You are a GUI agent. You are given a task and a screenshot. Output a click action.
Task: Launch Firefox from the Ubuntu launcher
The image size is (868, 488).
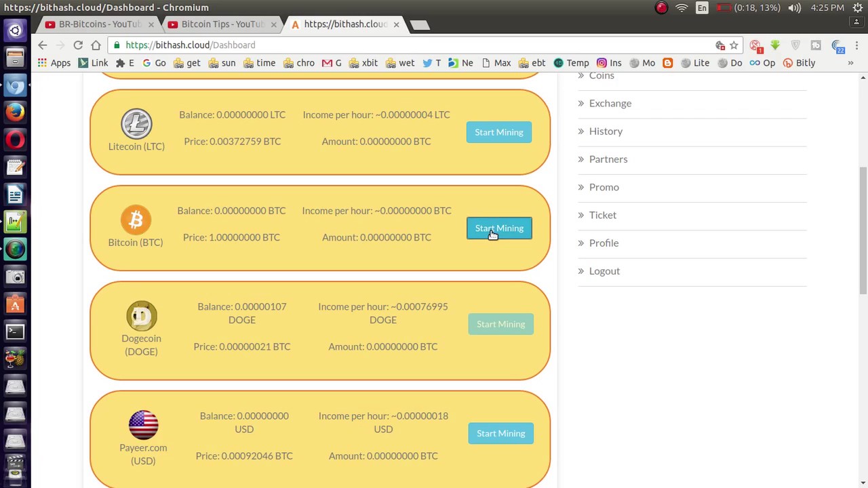(15, 113)
